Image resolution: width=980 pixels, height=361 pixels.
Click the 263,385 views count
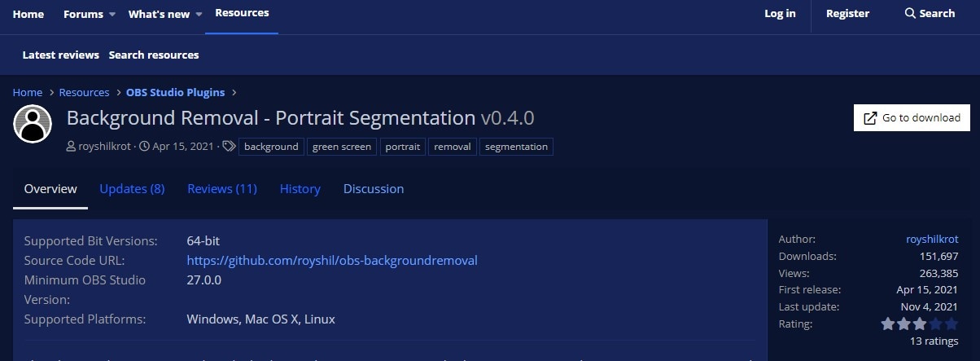pos(938,273)
